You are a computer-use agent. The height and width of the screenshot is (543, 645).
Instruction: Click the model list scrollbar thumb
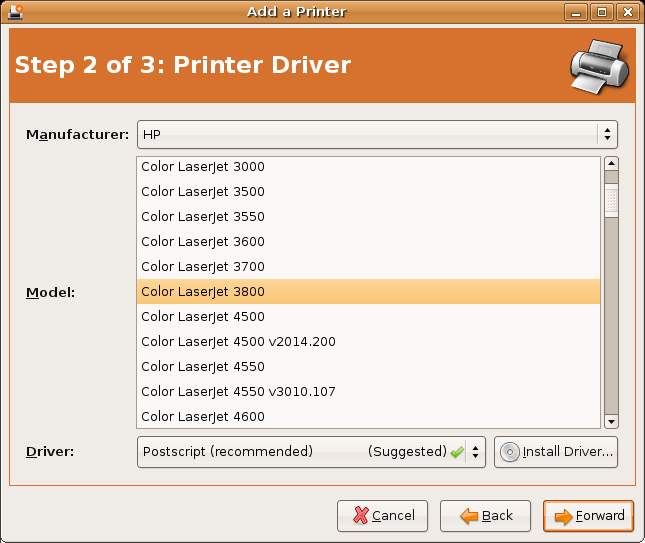[x=611, y=200]
